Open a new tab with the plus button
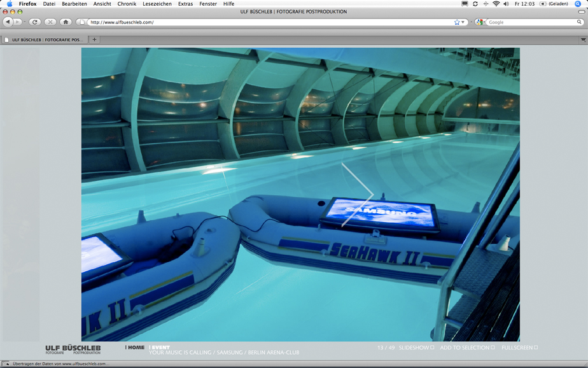Image resolution: width=588 pixels, height=368 pixels. pos(94,39)
